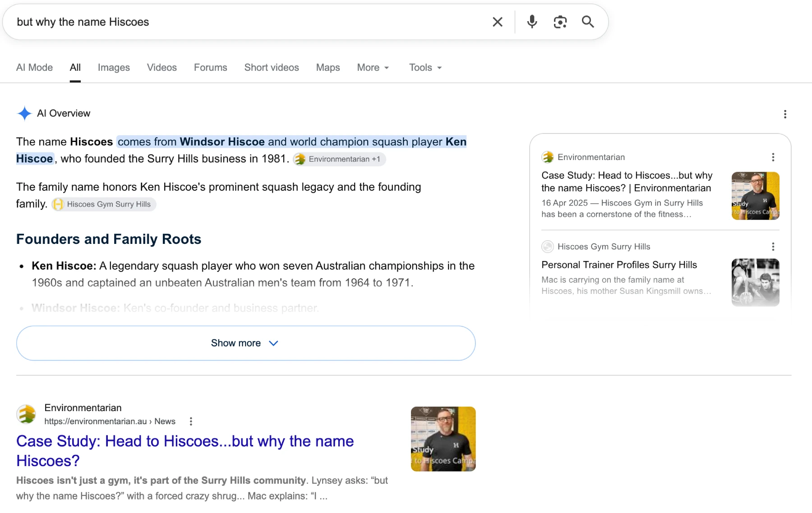812x513 pixels.
Task: Open the search result thumbnail image
Action: (443, 439)
